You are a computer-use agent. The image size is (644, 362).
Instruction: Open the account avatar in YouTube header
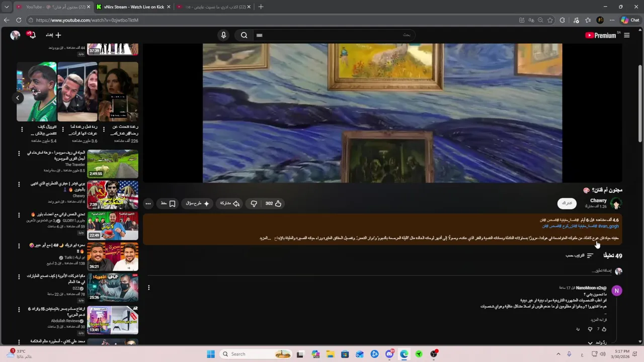[15, 35]
